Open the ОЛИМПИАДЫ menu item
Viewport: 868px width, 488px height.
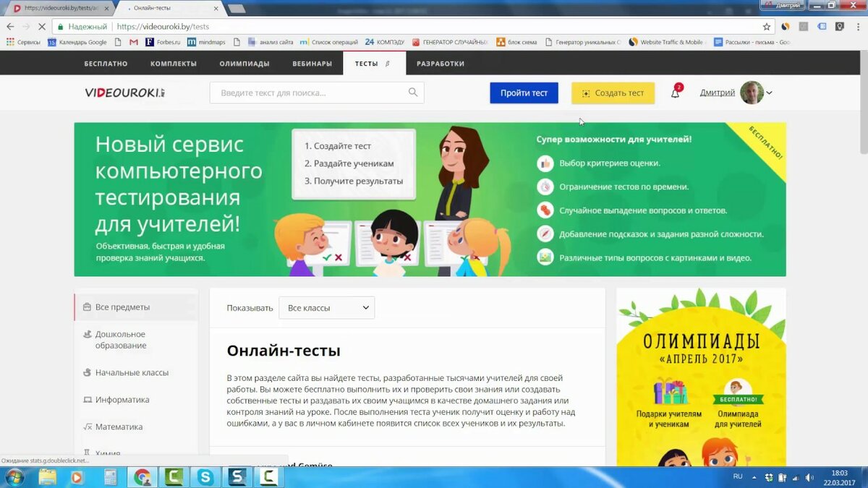point(244,64)
